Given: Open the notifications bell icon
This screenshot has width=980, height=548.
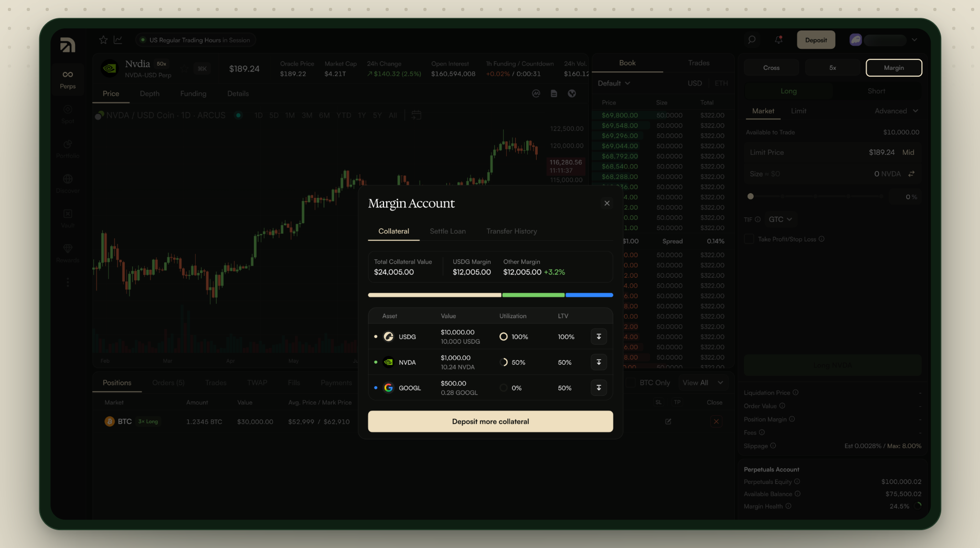Looking at the screenshot, I should tap(779, 40).
